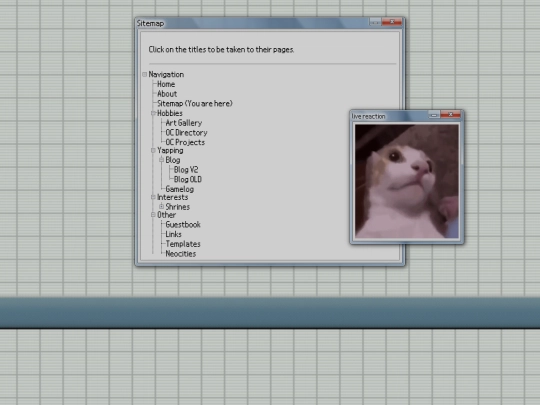Screen dimensions: 540x405
Task: Visit the Links page
Action: 173,234
